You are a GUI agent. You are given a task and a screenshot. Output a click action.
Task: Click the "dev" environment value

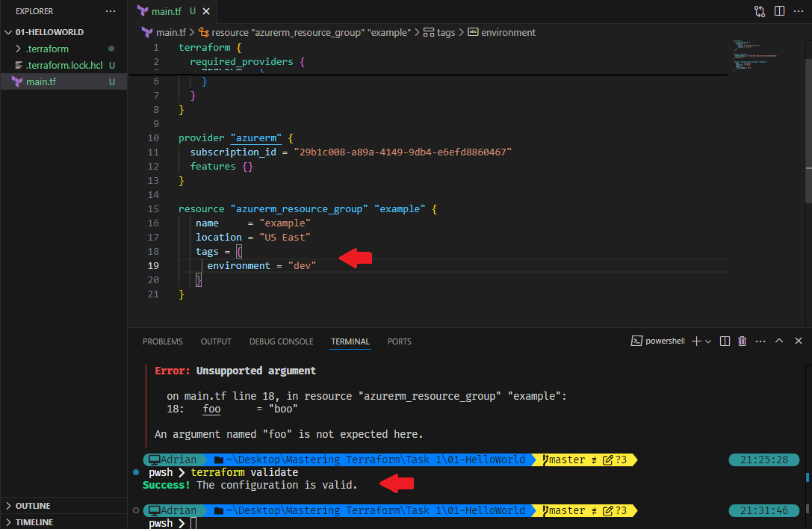(x=302, y=265)
